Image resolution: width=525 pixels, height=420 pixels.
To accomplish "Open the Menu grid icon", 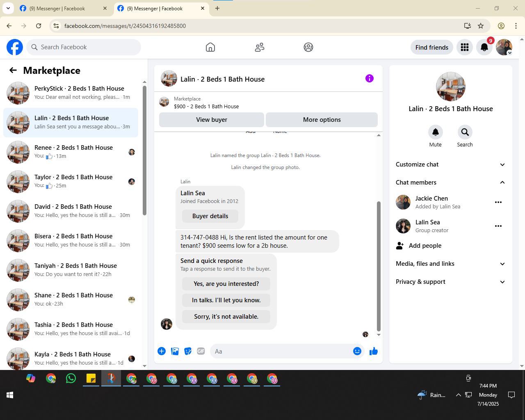I will click(465, 47).
